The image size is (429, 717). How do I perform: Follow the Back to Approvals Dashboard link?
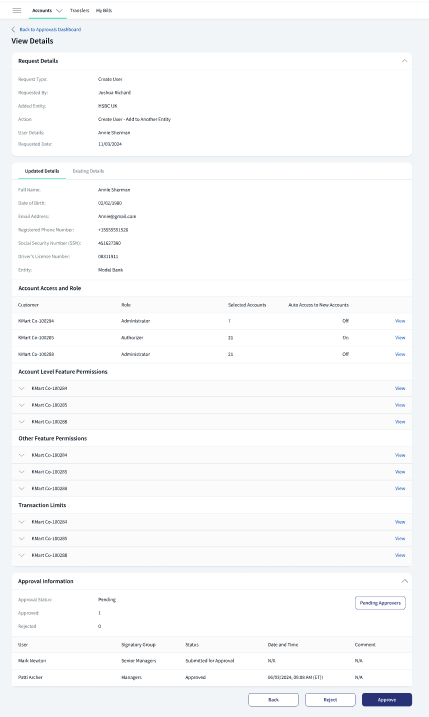50,29
